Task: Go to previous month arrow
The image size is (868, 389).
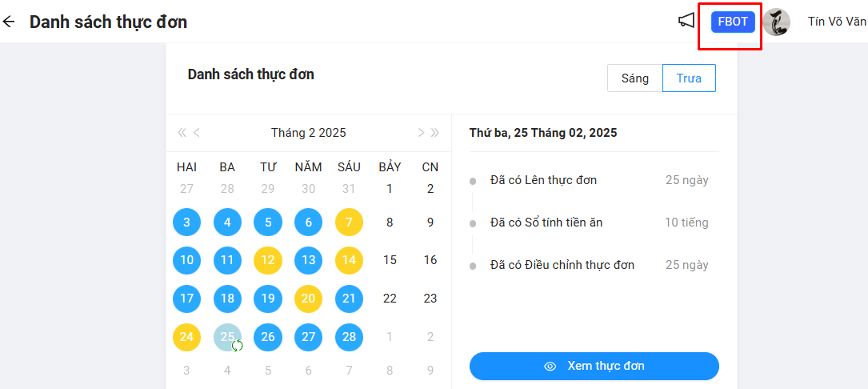Action: pos(197,133)
